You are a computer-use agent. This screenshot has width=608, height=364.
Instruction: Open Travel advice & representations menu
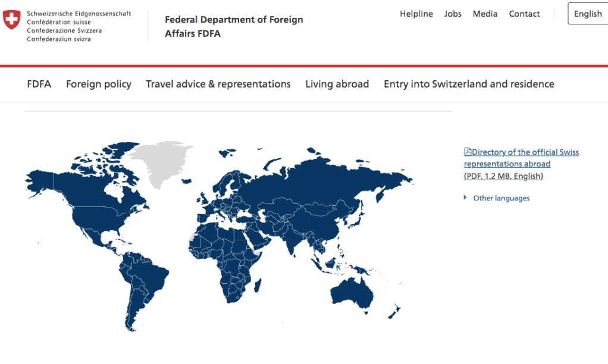click(218, 84)
